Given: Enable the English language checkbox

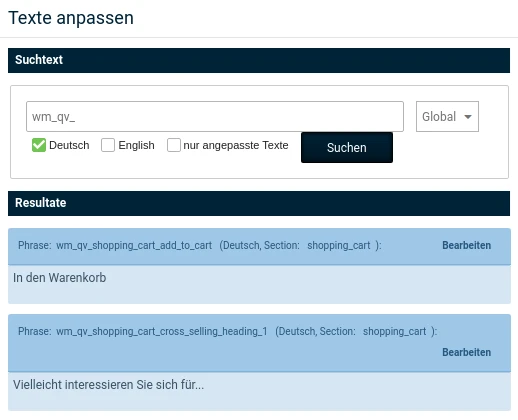Looking at the screenshot, I should (x=108, y=145).
